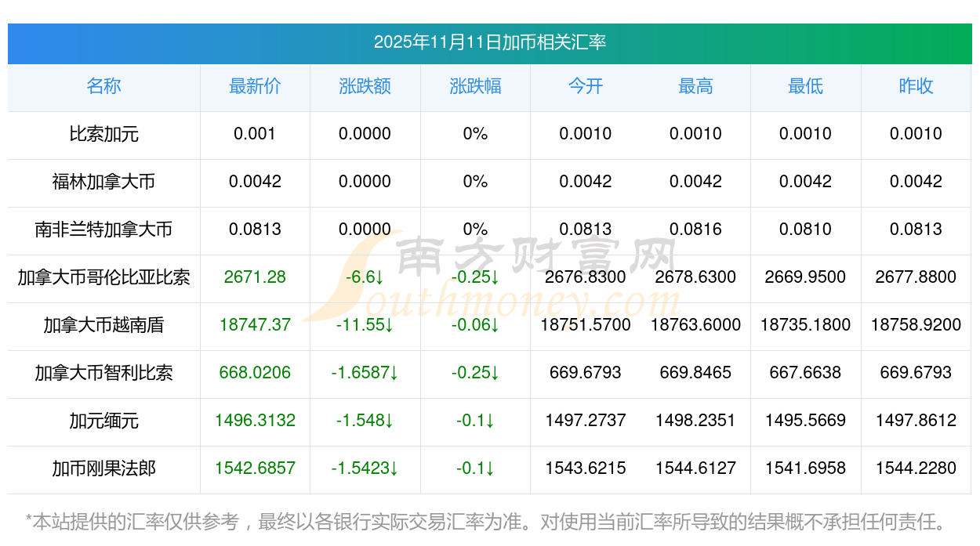
Task: Click opening price 18751.5700
Action: (586, 325)
